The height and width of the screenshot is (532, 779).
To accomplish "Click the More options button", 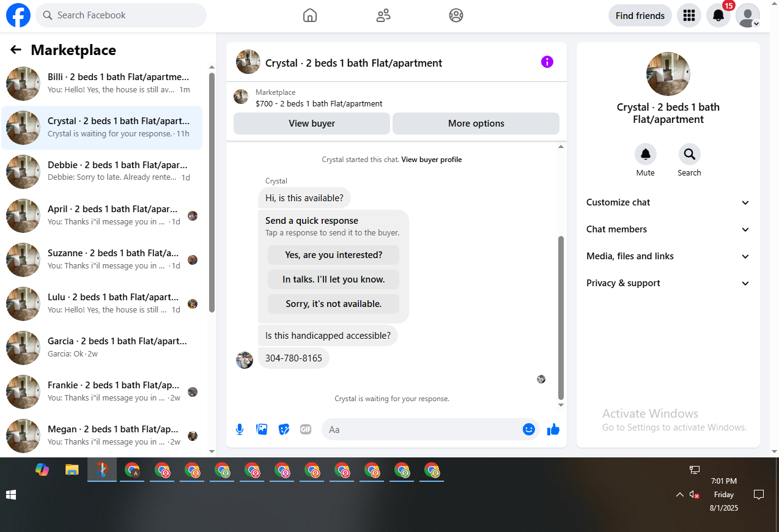I will (476, 124).
